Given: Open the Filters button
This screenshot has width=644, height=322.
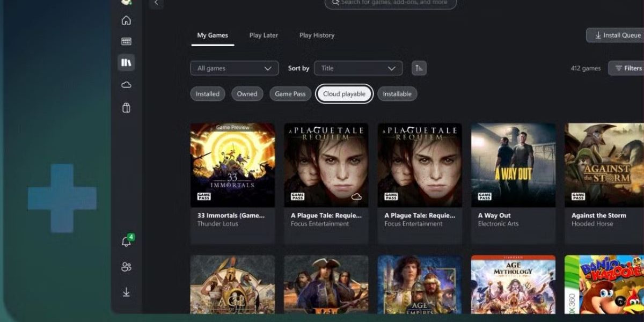Looking at the screenshot, I should [627, 68].
